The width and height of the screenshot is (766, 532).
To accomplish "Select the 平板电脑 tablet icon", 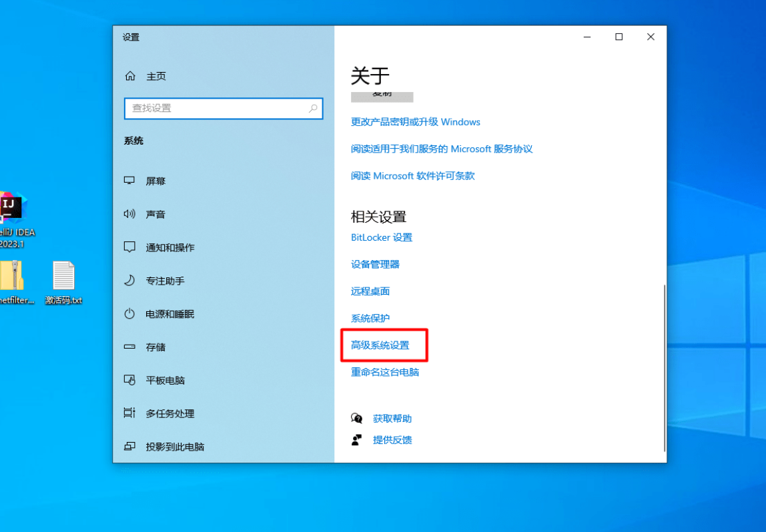I will tap(129, 380).
